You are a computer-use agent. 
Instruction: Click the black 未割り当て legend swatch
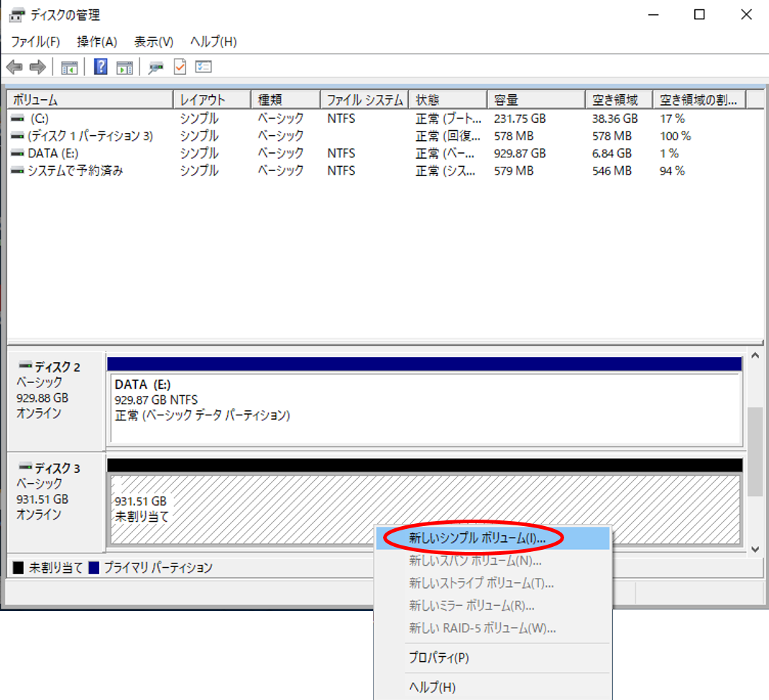pos(18,568)
